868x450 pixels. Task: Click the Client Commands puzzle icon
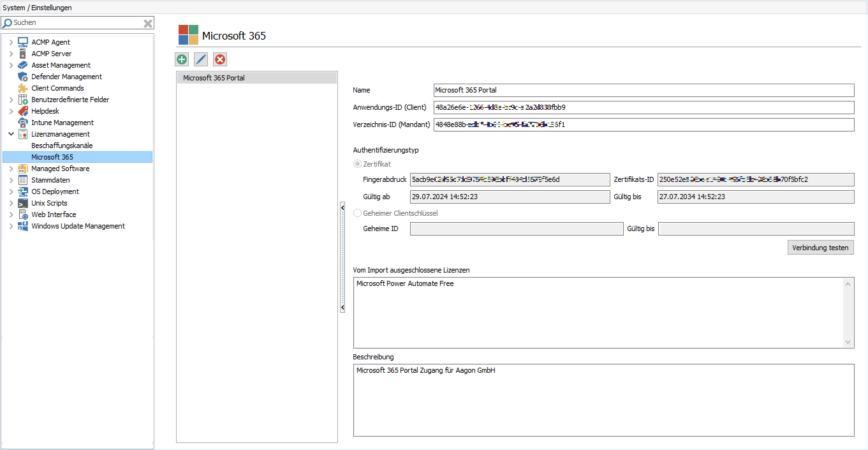23,88
